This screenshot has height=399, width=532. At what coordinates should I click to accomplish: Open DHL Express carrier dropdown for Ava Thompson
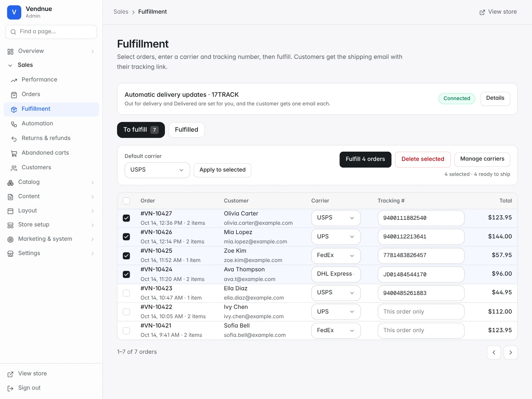336,274
